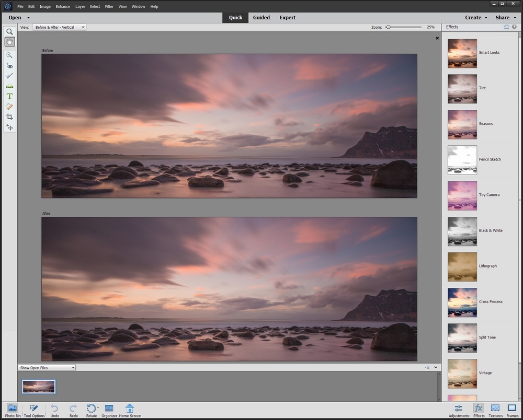Open the Image menu
The image size is (523, 420).
45,7
